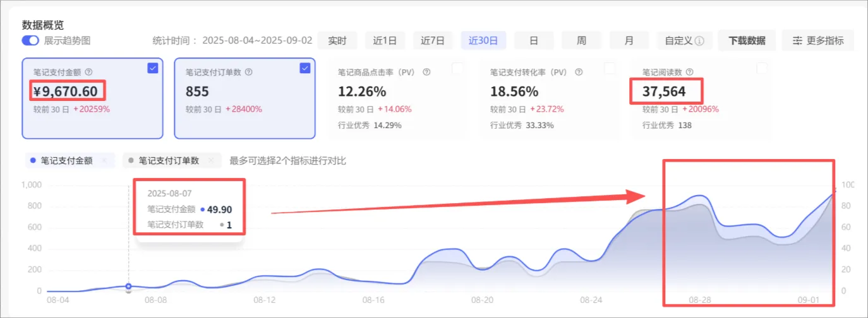Click the 08-07 data point on chart
The width and height of the screenshot is (868, 318).
coord(129,286)
